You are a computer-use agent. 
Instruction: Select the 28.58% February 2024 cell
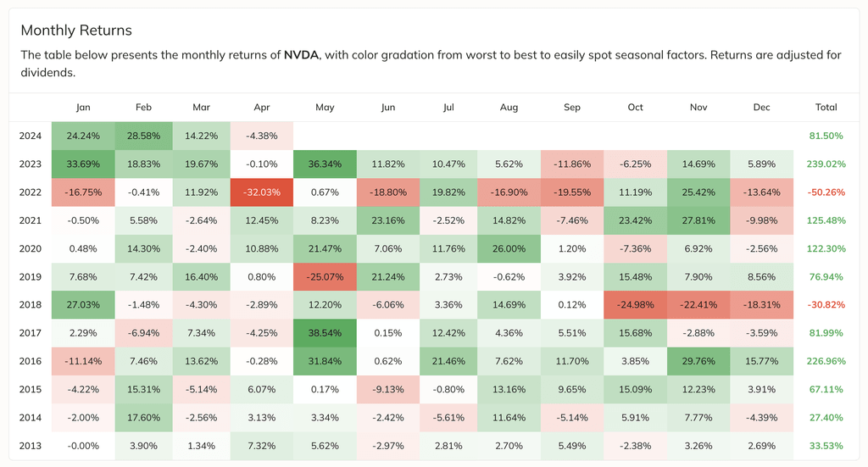coord(143,136)
